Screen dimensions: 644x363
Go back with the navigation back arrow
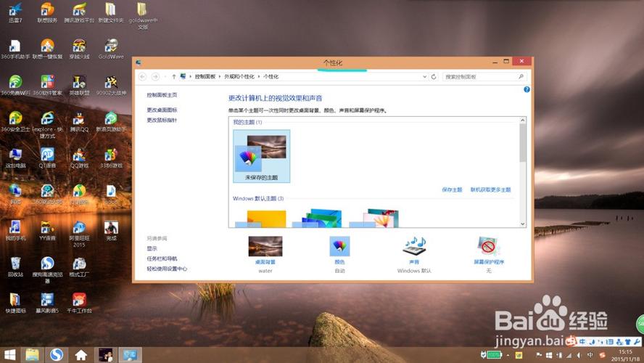pyautogui.click(x=143, y=76)
